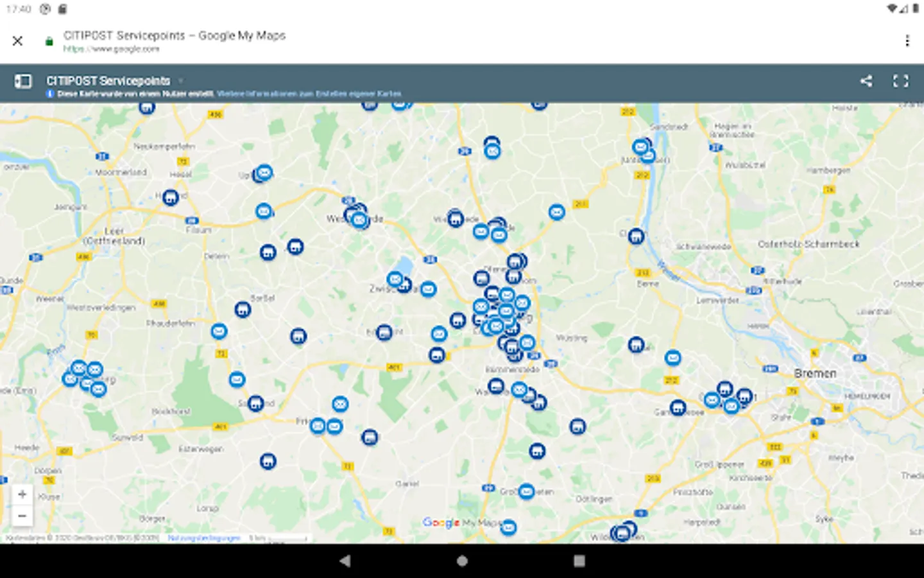Select the shop marker at Wardenburg
Image resolution: width=924 pixels, height=578 pixels.
[496, 386]
